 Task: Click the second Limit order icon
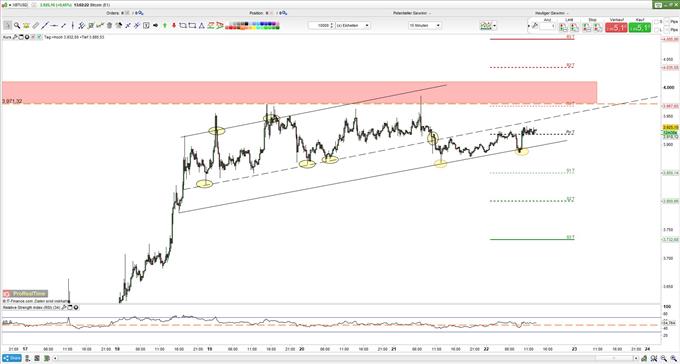click(x=574, y=27)
